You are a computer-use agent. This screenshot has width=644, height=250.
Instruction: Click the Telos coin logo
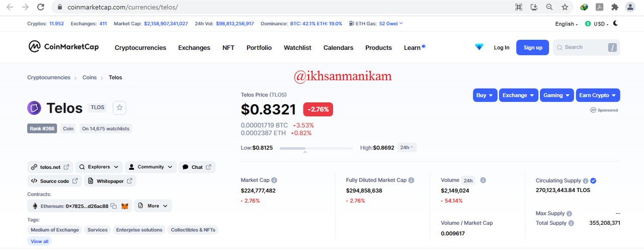click(34, 108)
